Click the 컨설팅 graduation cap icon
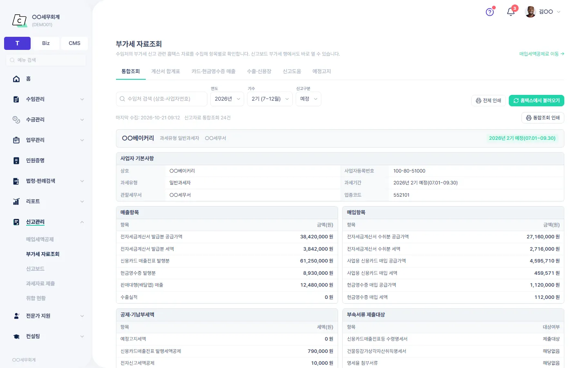 pyautogui.click(x=16, y=337)
